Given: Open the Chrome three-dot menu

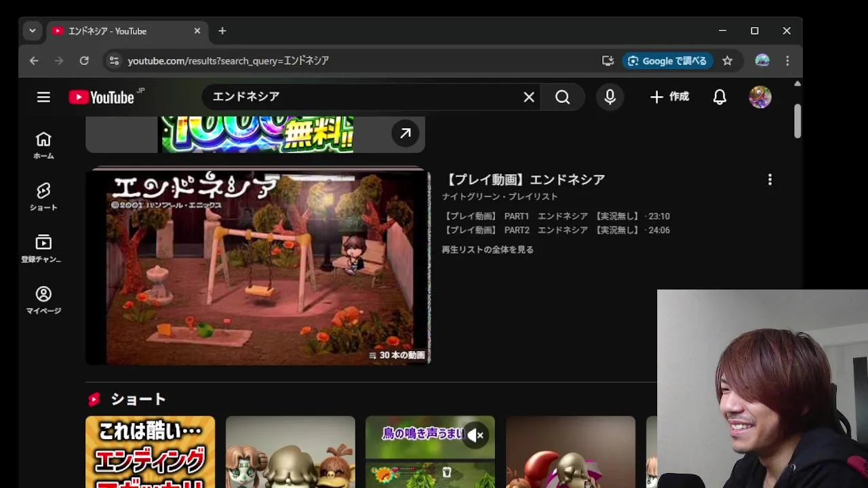Looking at the screenshot, I should click(x=787, y=60).
